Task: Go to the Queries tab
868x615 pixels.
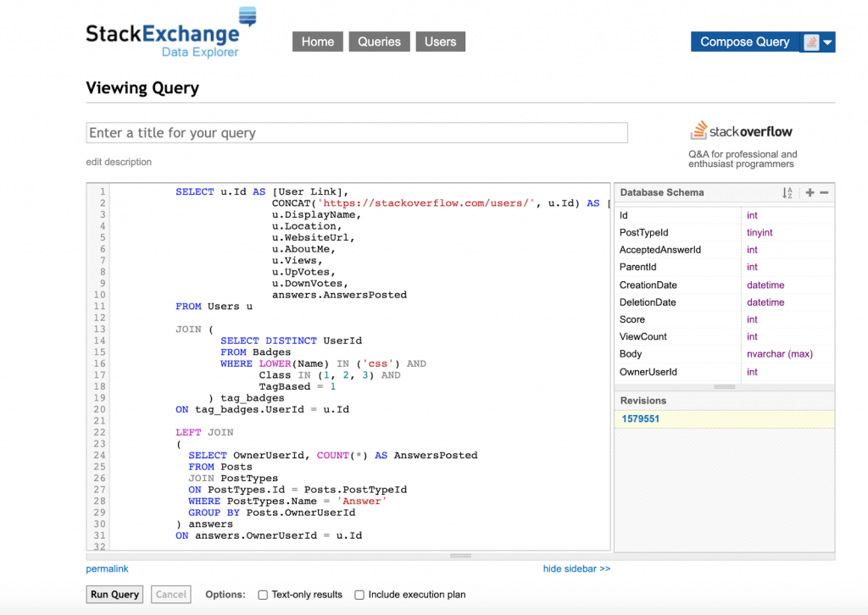Action: [379, 42]
